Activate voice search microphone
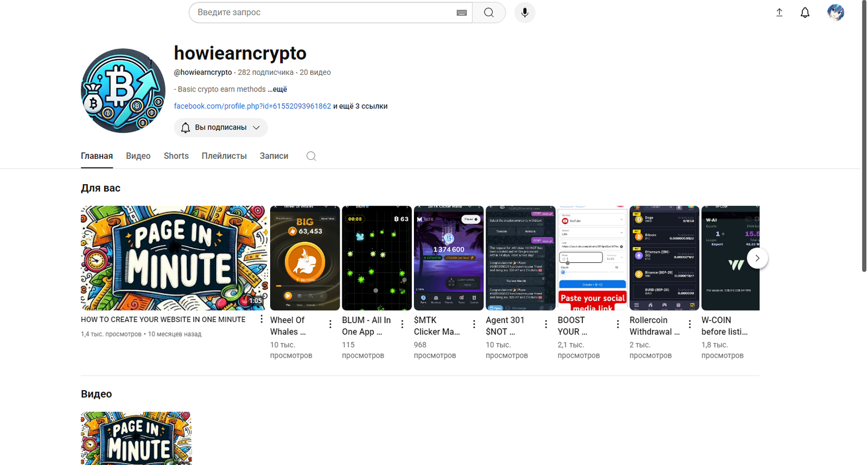868x465 pixels. pyautogui.click(x=525, y=12)
